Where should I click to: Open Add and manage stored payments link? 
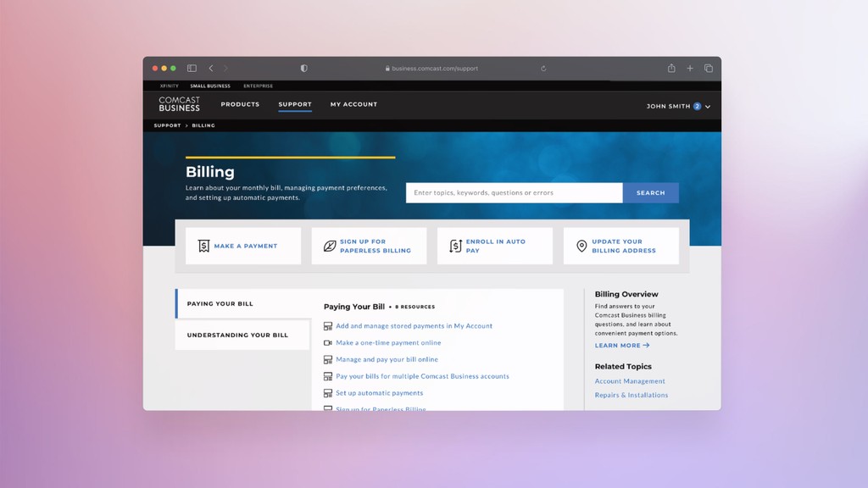[414, 326]
